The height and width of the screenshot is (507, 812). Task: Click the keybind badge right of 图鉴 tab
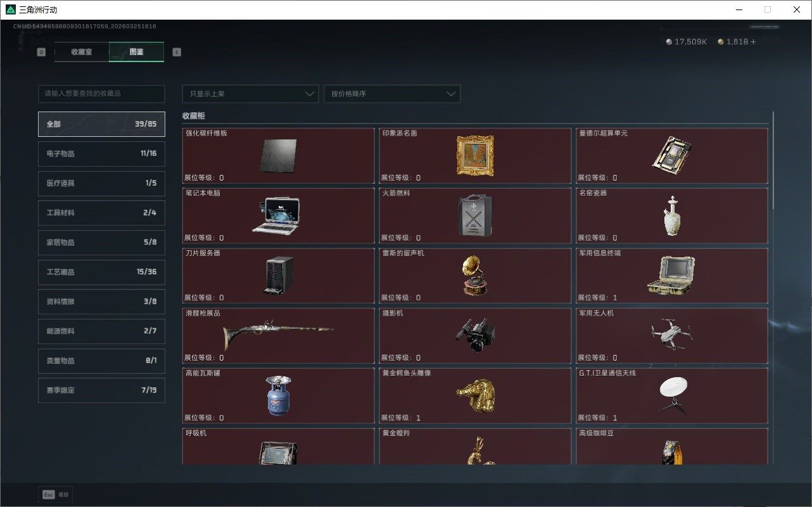coord(177,52)
